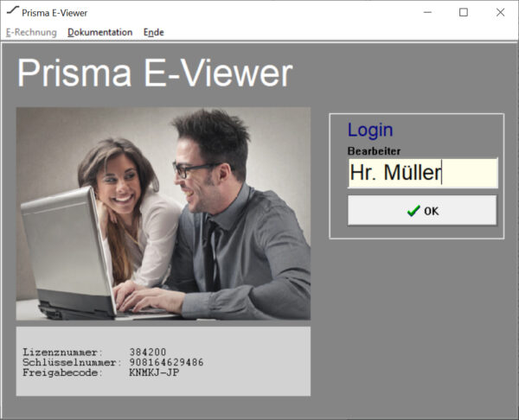
Task: Open the E-Rechnung menu
Action: [x=31, y=33]
